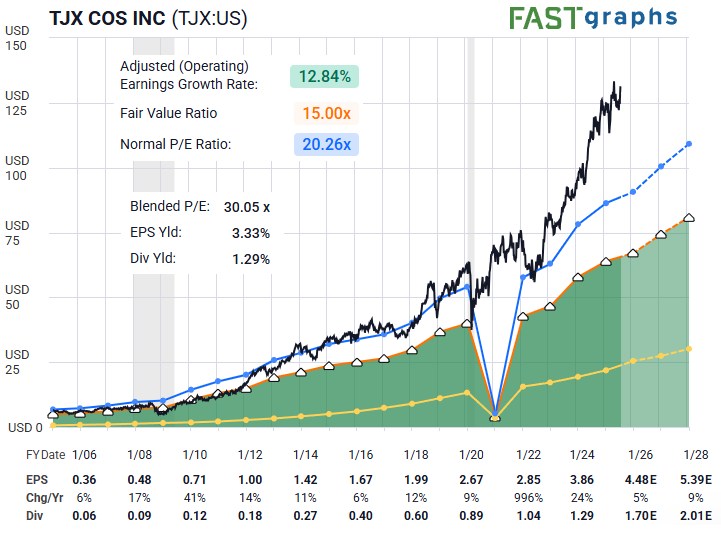Click the 1/28 white triangle earnings marker
721x536 pixels.
[x=689, y=218]
